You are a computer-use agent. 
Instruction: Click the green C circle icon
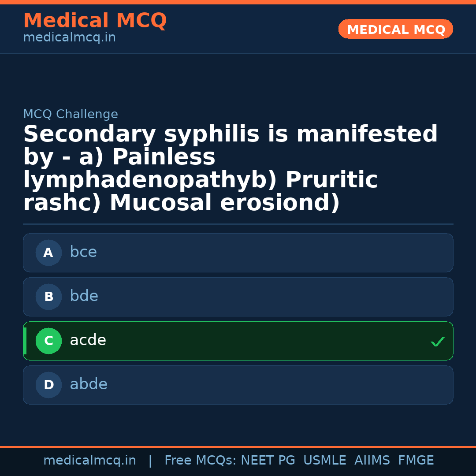[x=48, y=341]
